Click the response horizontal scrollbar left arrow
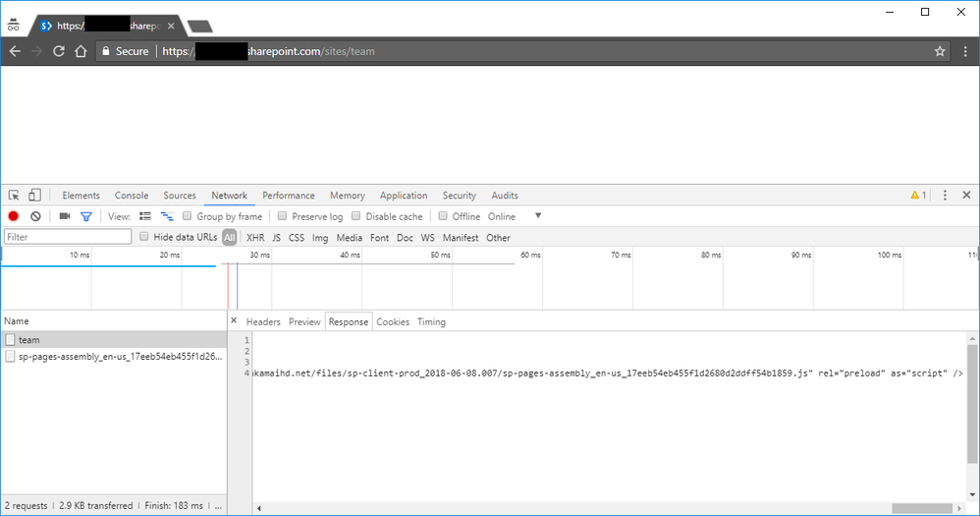Screen dimensions: 980x516 click(x=259, y=508)
